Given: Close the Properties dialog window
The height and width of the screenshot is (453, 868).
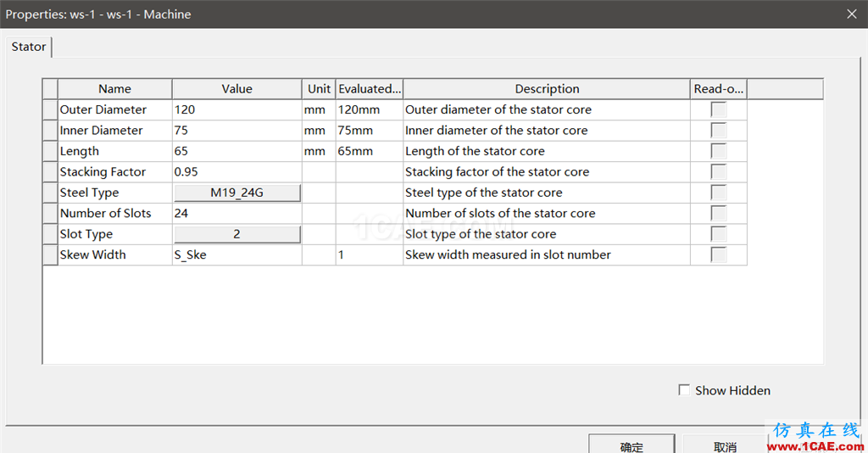Looking at the screenshot, I should tap(851, 14).
